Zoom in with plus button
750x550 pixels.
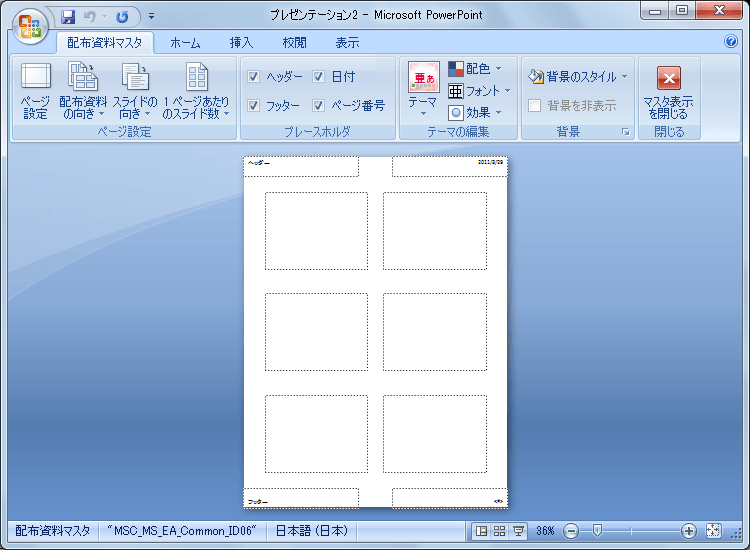(x=689, y=531)
